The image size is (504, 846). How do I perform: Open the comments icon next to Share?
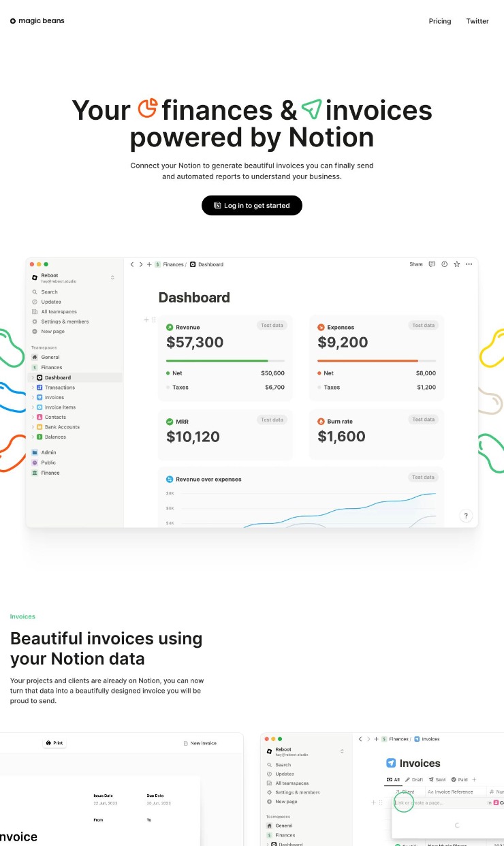(x=432, y=264)
